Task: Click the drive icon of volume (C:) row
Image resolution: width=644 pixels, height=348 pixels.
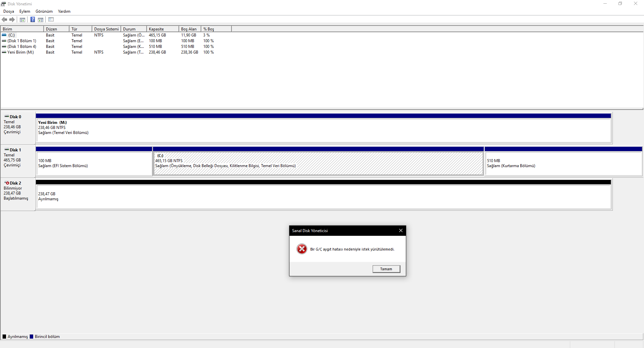Action: coord(4,35)
